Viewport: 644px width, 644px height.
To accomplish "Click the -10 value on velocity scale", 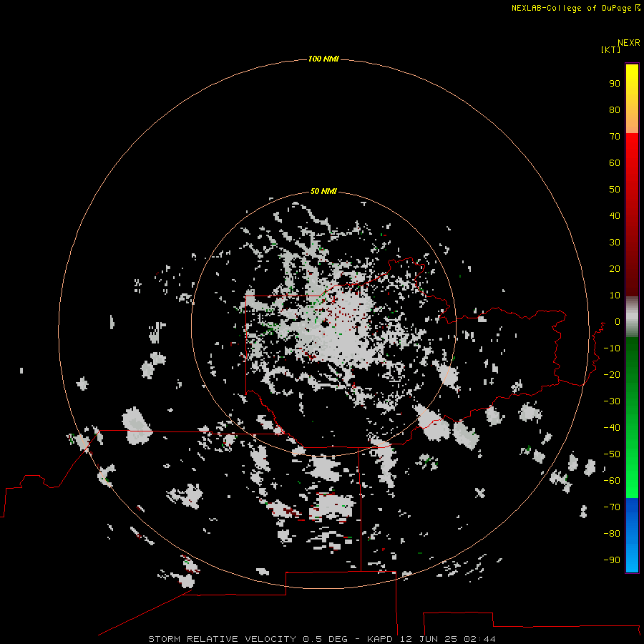I will point(612,348).
